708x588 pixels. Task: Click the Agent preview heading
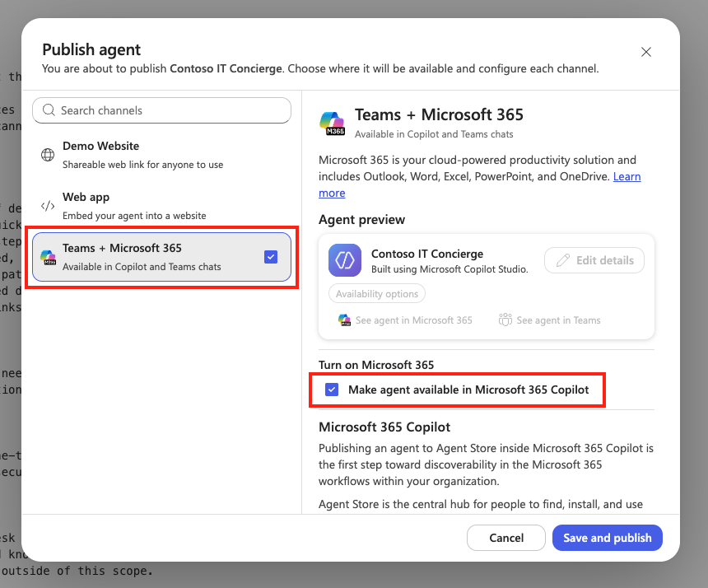(361, 220)
